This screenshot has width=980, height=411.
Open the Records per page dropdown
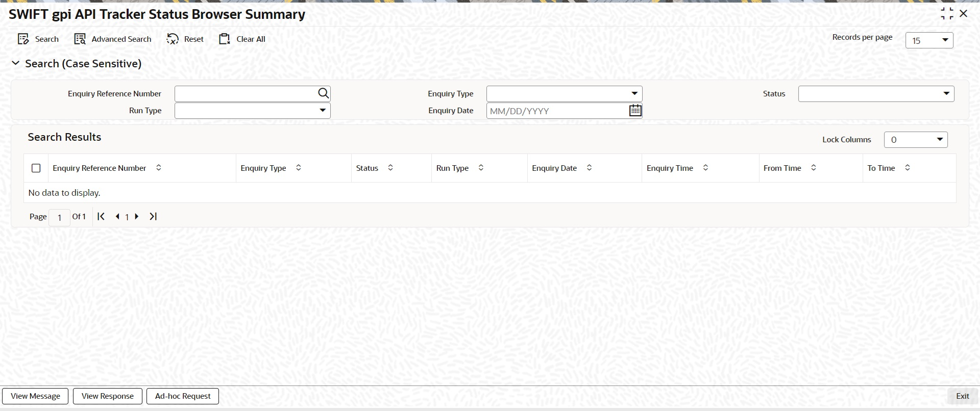(929, 40)
